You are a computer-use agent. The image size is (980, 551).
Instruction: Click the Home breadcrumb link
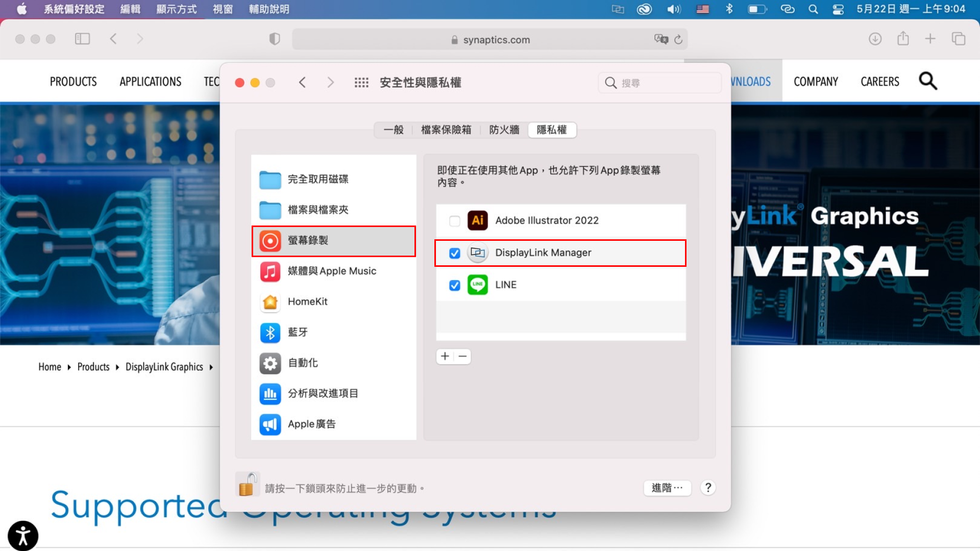pyautogui.click(x=50, y=367)
